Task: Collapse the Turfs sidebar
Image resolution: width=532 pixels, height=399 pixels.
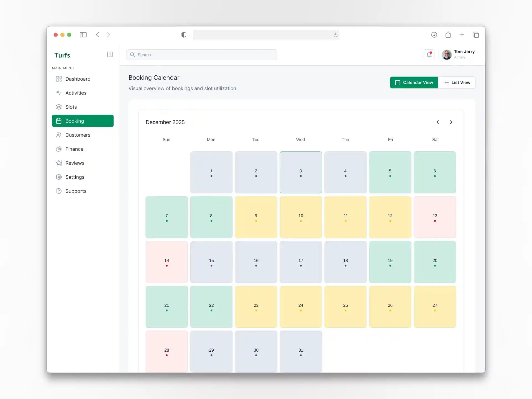Action: pos(110,55)
